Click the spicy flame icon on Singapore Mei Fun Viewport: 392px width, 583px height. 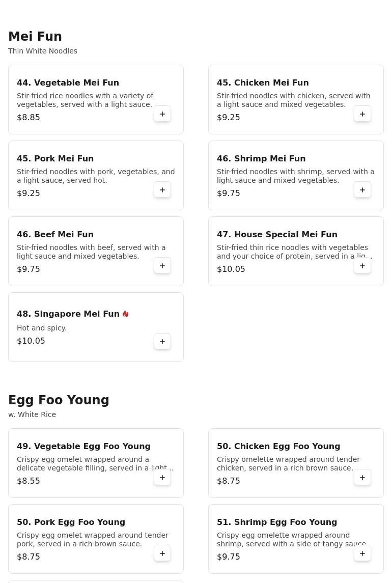click(126, 314)
